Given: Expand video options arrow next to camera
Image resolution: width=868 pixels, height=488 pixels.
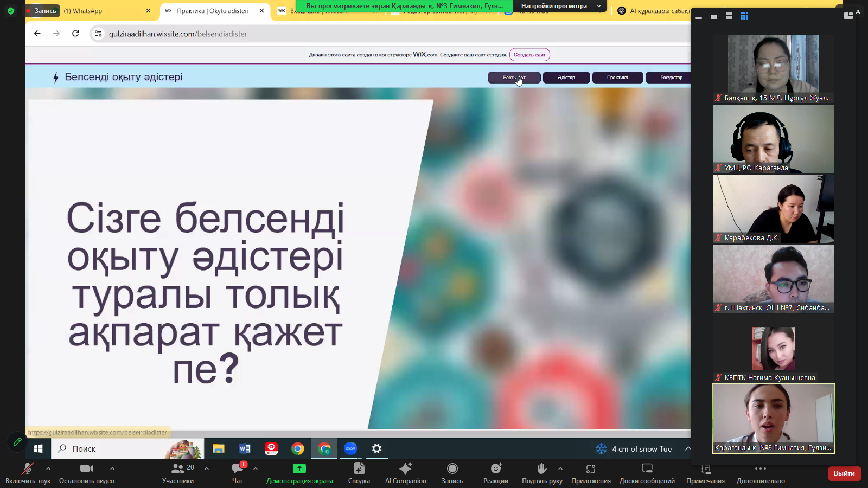Looking at the screenshot, I should click(112, 468).
